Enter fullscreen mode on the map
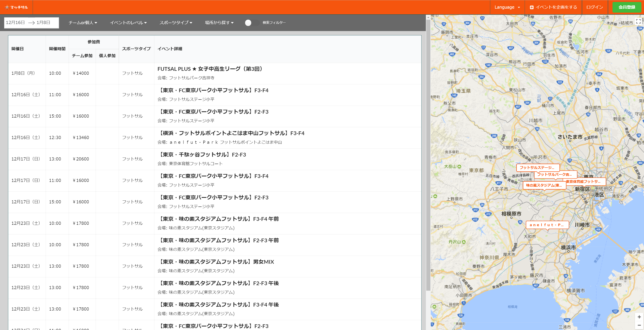The height and width of the screenshot is (330, 644). click(638, 21)
